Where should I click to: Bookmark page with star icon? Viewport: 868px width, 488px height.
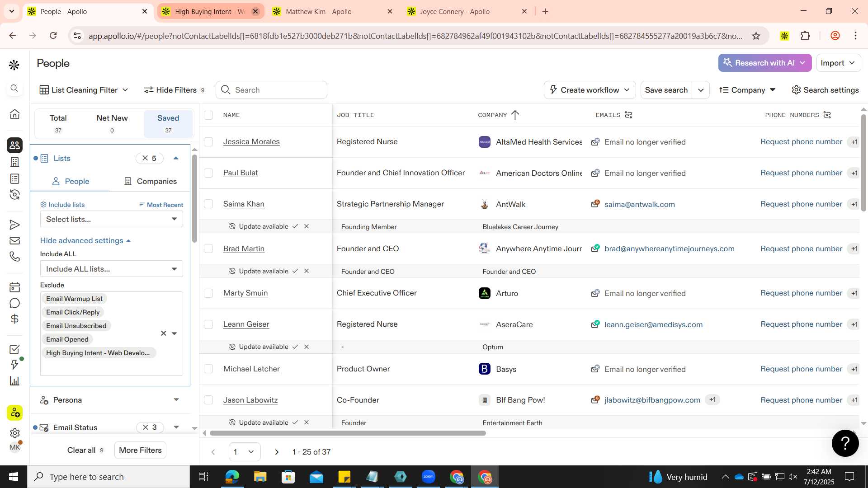pos(756,36)
